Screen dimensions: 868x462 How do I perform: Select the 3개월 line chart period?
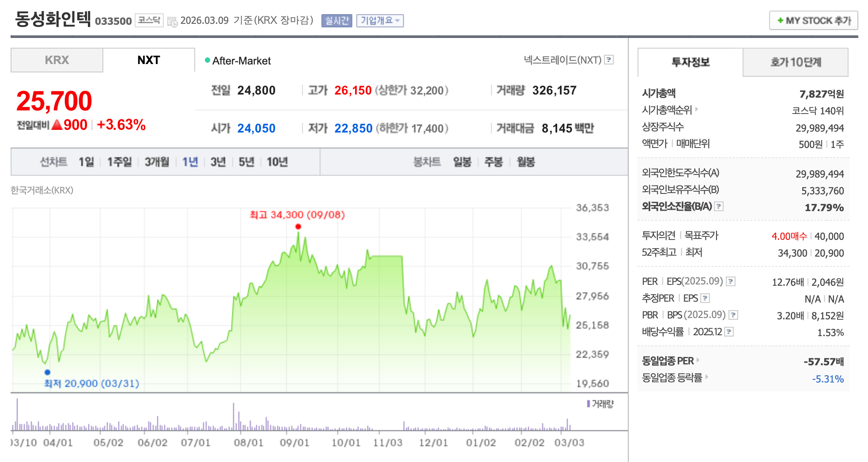coord(157,162)
